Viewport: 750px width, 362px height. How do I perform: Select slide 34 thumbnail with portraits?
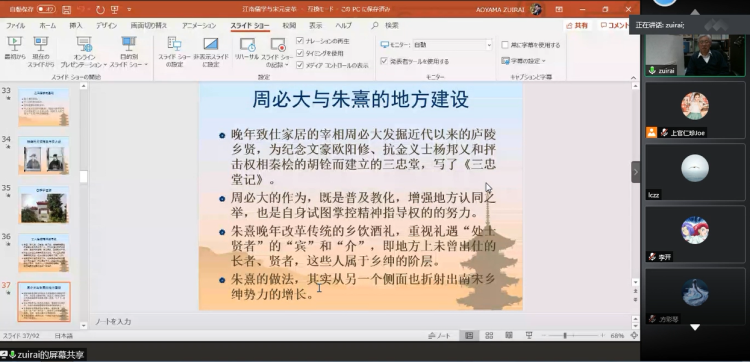coord(44,156)
